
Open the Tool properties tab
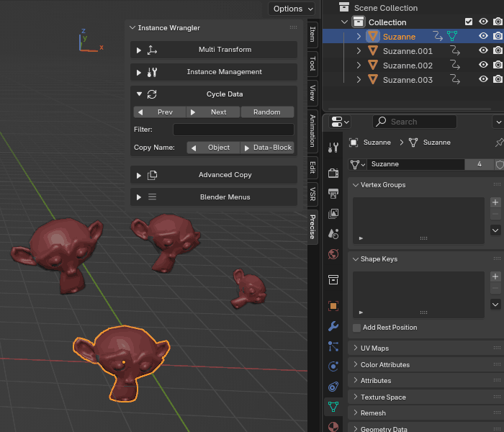click(x=333, y=148)
